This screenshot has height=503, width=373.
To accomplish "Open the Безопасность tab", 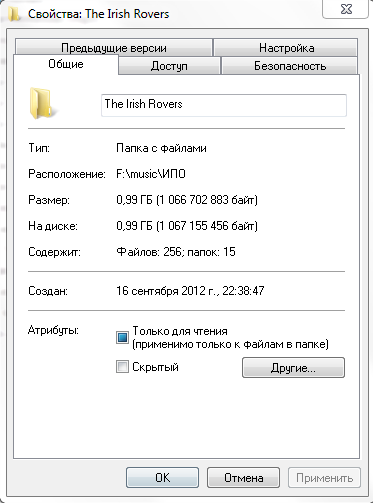I will (x=290, y=66).
